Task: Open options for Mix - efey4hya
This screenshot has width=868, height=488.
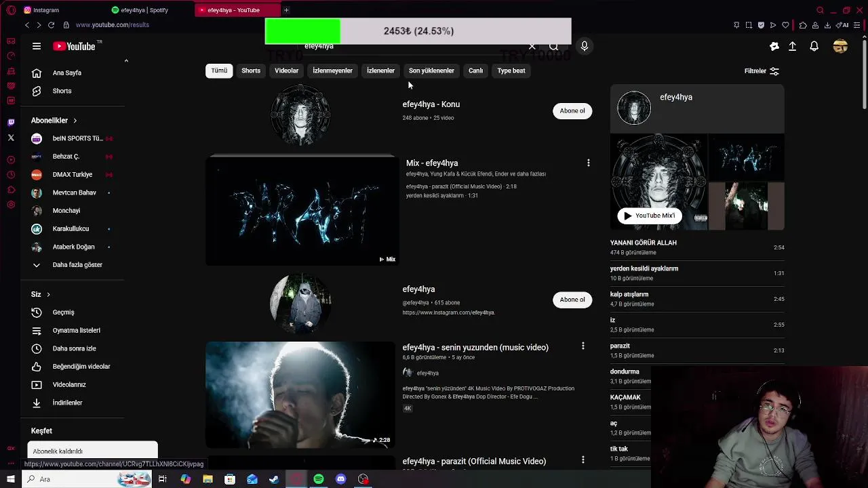Action: point(589,163)
